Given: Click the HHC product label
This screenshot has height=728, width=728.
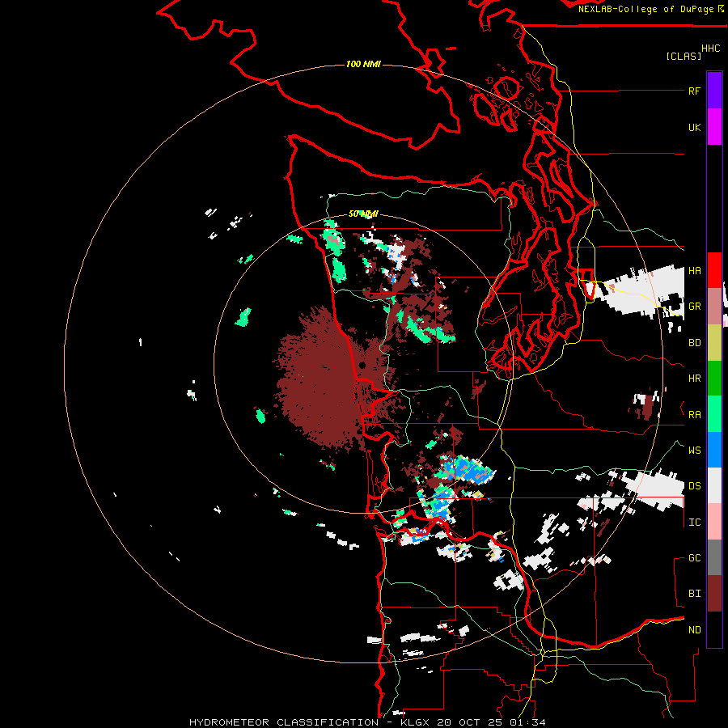Looking at the screenshot, I should pyautogui.click(x=710, y=49).
